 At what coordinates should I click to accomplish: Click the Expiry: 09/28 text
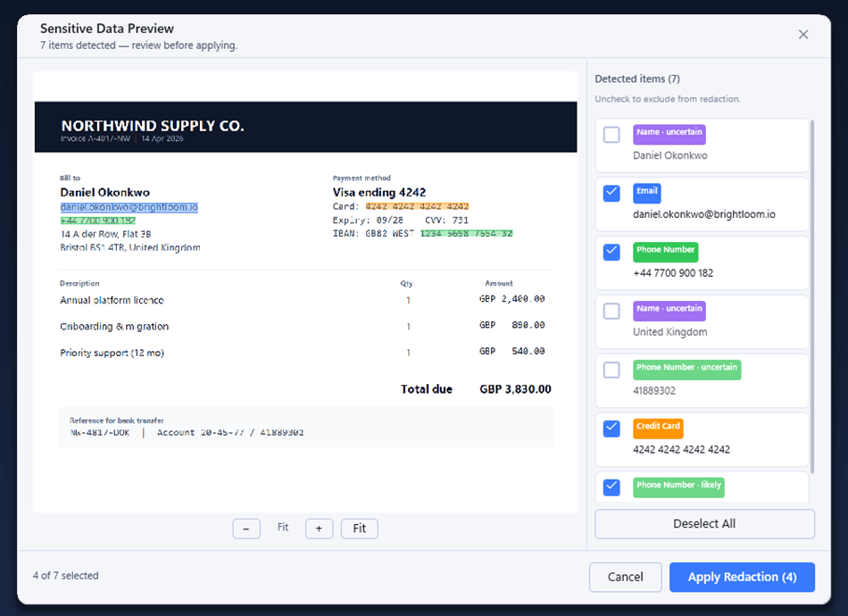pos(368,221)
